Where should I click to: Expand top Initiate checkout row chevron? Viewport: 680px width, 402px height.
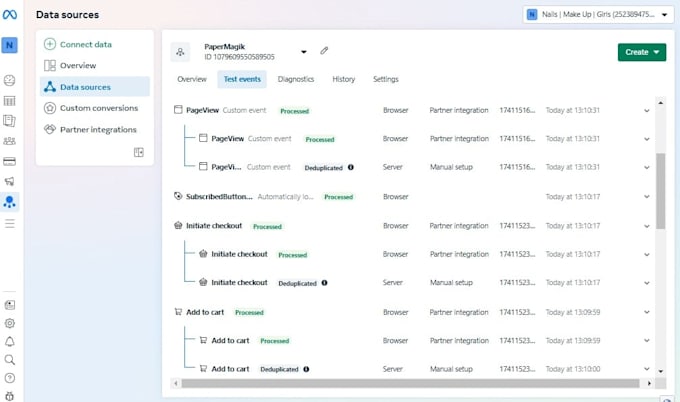pos(647,226)
